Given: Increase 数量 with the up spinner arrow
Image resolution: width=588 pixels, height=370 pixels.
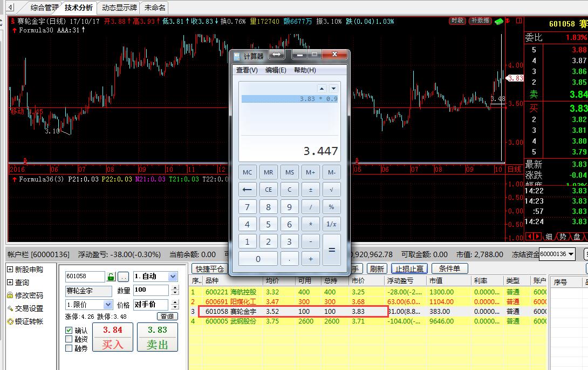Looking at the screenshot, I should 176,288.
